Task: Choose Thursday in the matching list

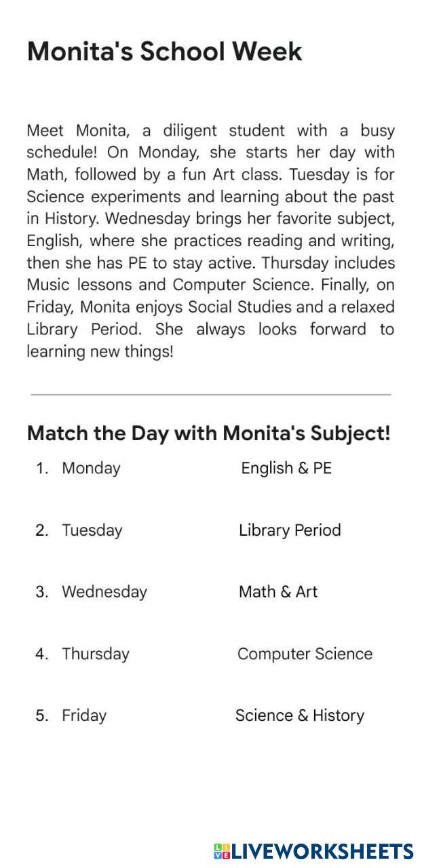Action: pyautogui.click(x=95, y=654)
